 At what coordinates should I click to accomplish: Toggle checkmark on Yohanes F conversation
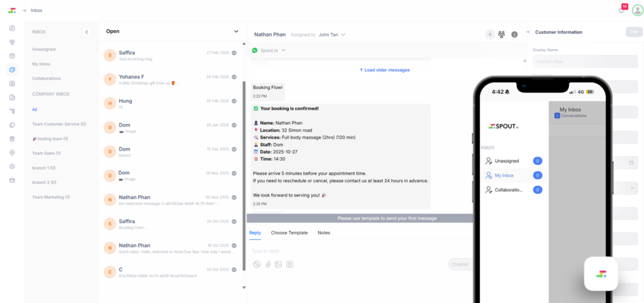coord(234,77)
